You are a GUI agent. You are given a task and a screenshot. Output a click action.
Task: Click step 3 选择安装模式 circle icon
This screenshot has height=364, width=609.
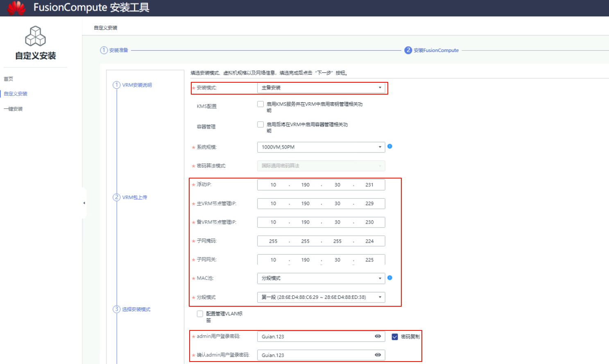tap(116, 309)
